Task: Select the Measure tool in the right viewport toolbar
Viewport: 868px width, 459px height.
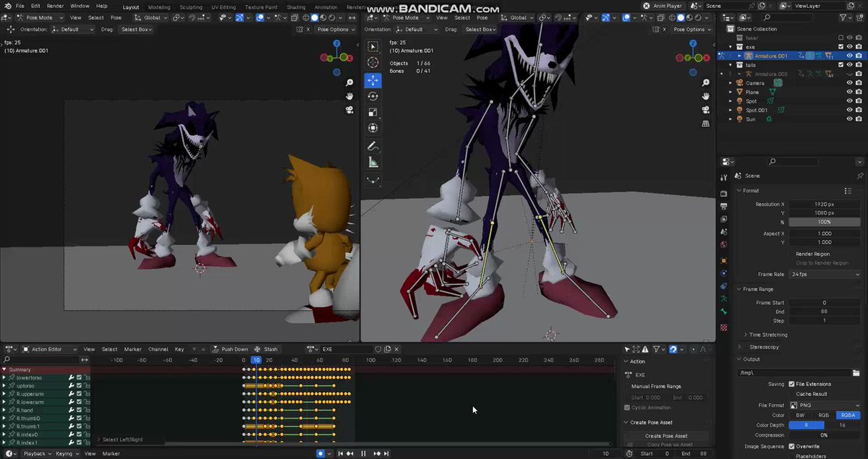Action: [x=373, y=163]
